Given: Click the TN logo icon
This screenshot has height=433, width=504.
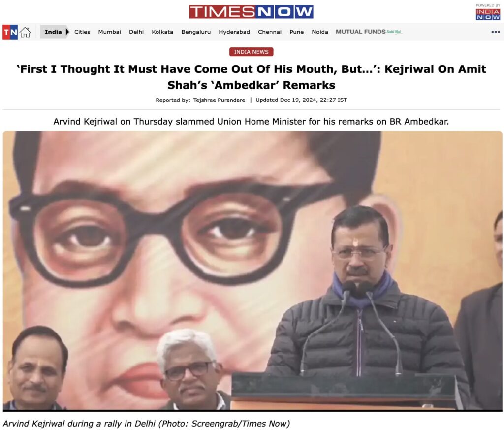Looking at the screenshot, I should 10,32.
